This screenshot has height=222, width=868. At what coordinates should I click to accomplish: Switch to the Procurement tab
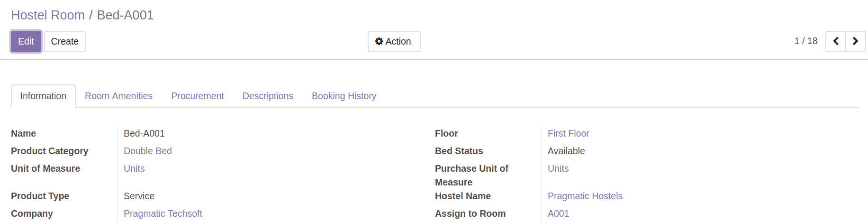198,96
